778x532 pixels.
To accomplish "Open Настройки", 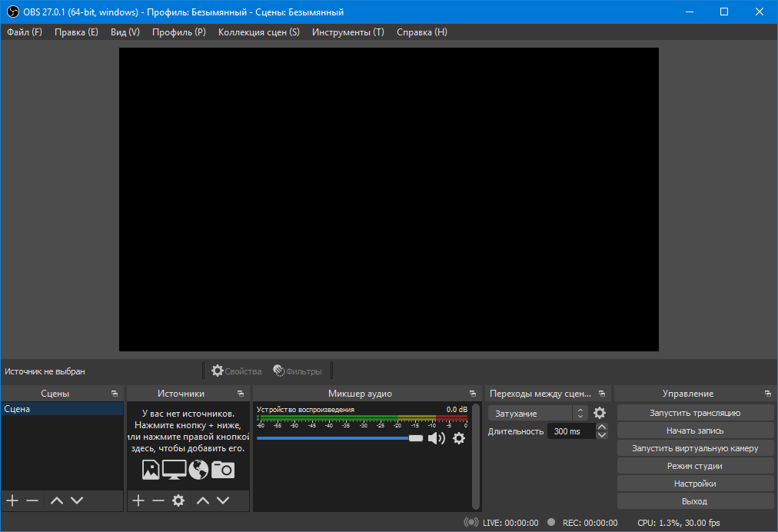I will coord(695,484).
